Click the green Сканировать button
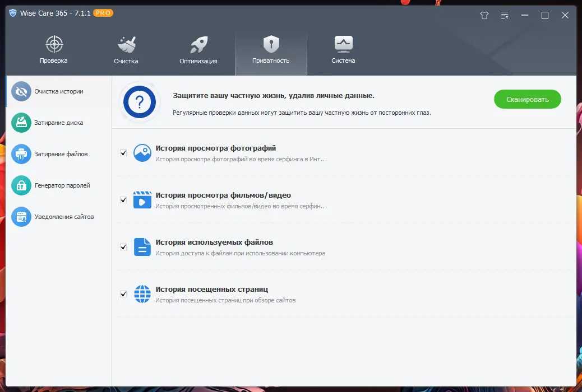The image size is (582, 392). click(526, 99)
